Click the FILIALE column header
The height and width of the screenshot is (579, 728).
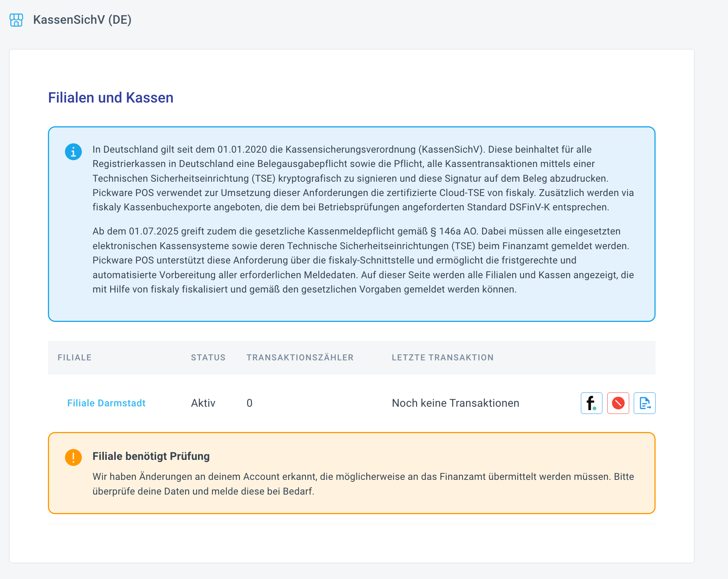click(74, 357)
